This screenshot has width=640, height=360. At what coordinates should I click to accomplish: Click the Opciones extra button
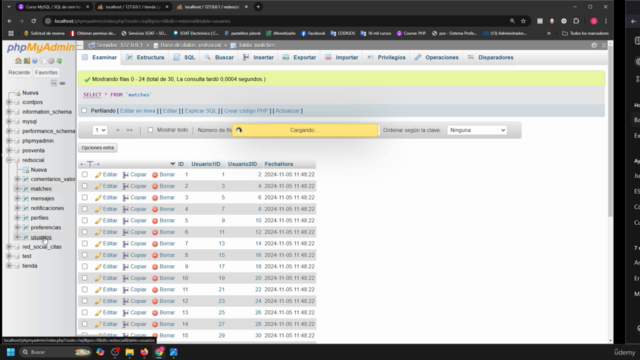pos(98,148)
